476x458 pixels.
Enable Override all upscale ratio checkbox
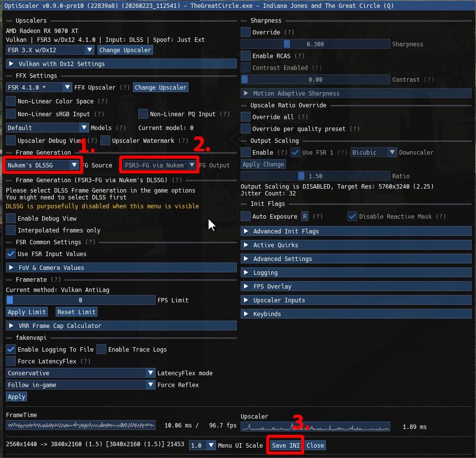[246, 117]
